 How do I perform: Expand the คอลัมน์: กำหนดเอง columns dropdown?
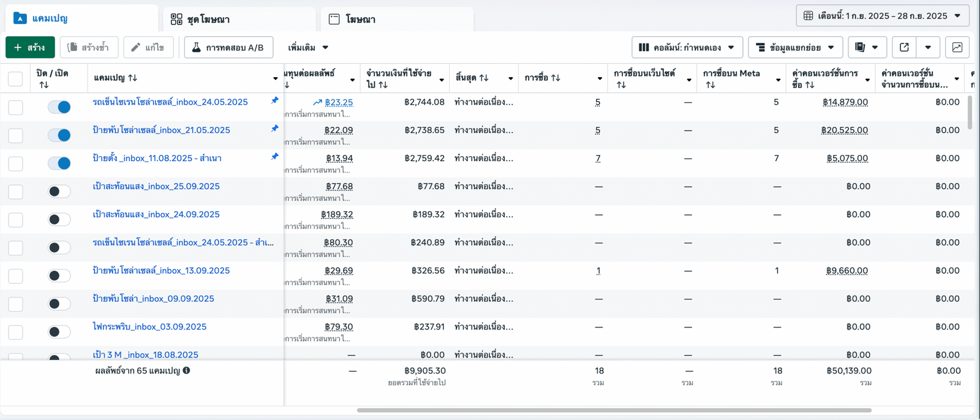coord(687,47)
